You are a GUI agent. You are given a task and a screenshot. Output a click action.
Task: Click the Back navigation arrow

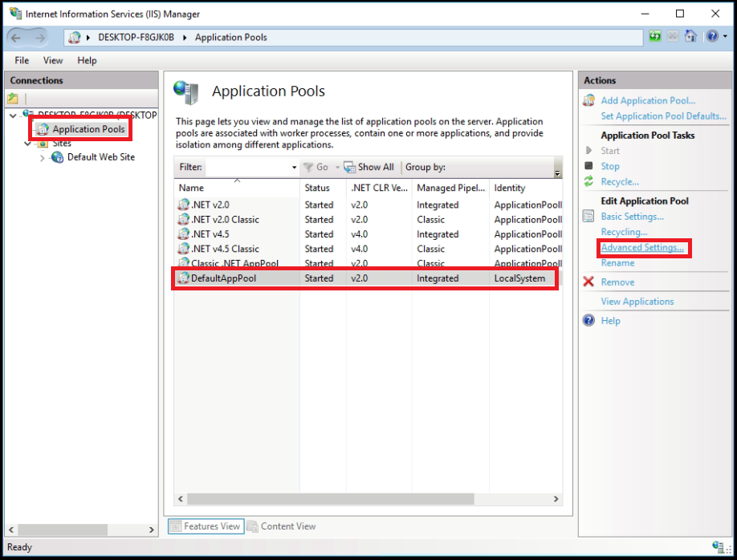coord(15,38)
